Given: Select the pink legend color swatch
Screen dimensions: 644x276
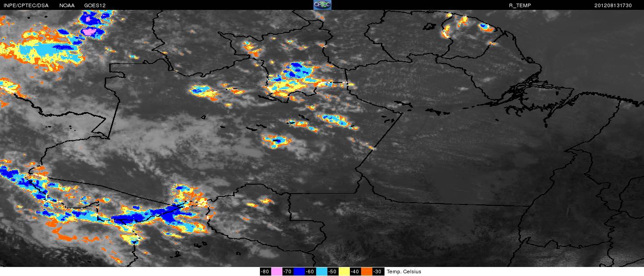Looking at the screenshot, I should click(x=277, y=271).
